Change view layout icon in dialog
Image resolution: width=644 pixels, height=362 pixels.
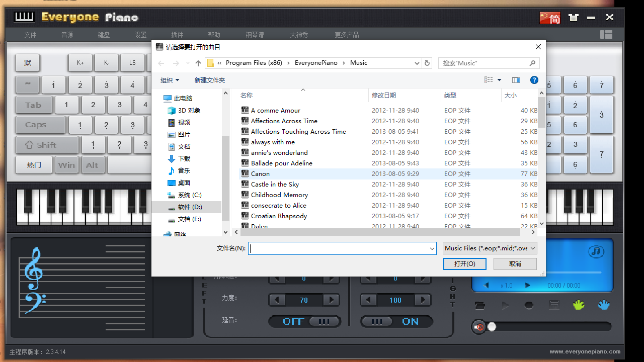(x=489, y=80)
